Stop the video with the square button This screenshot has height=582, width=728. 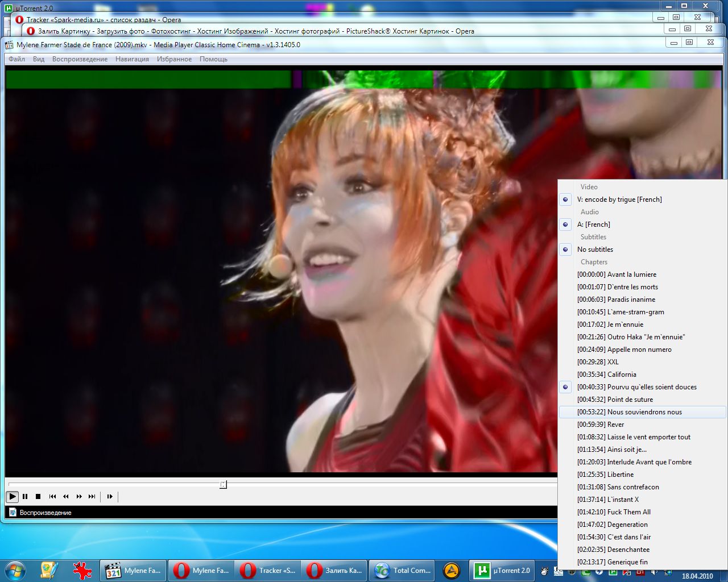pyautogui.click(x=38, y=496)
